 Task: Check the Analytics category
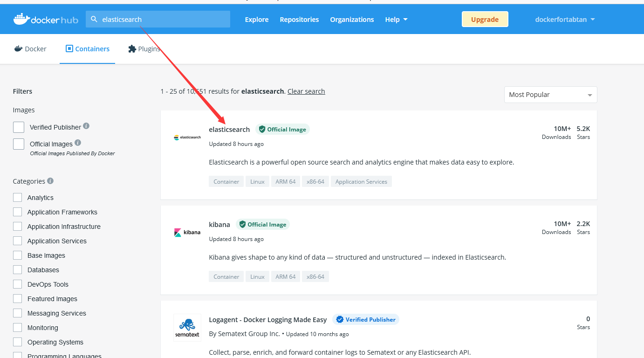(18, 197)
